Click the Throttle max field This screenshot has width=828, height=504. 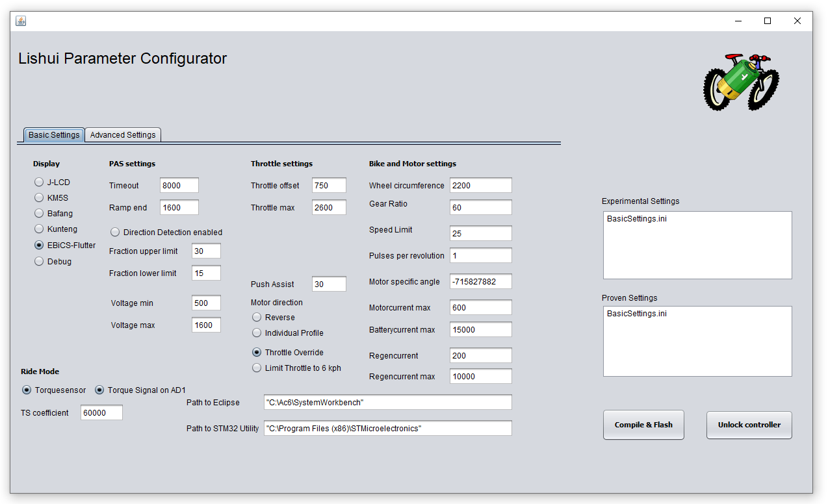pos(329,207)
